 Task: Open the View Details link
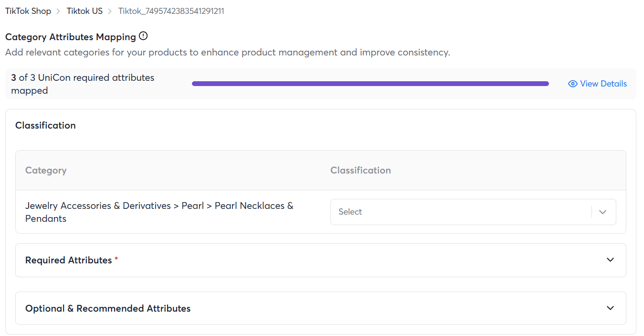tap(603, 84)
